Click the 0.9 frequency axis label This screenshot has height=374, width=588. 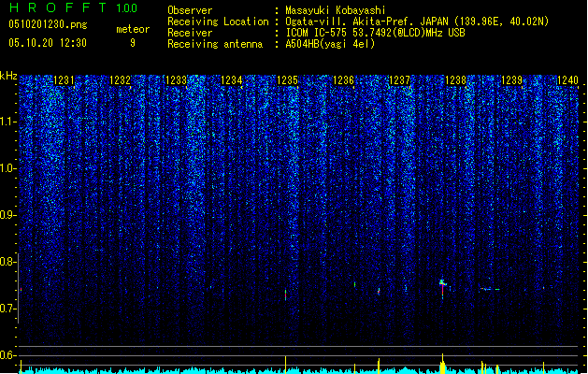(x=7, y=215)
